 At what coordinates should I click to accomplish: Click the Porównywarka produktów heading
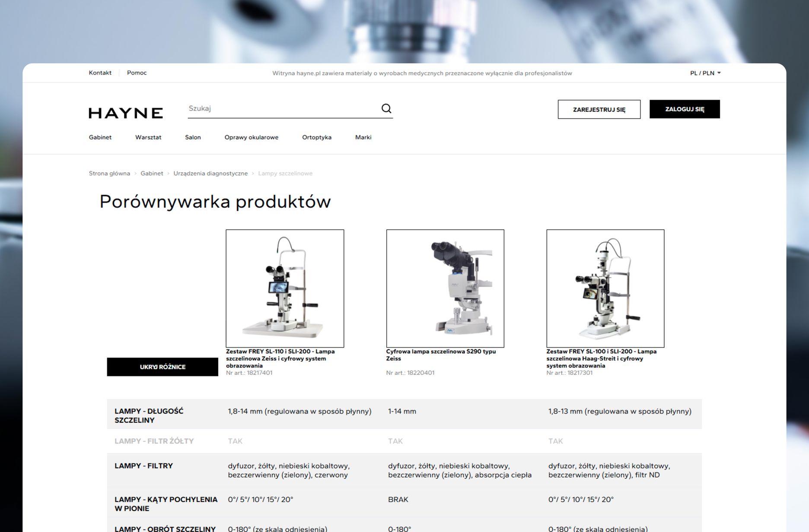(215, 202)
